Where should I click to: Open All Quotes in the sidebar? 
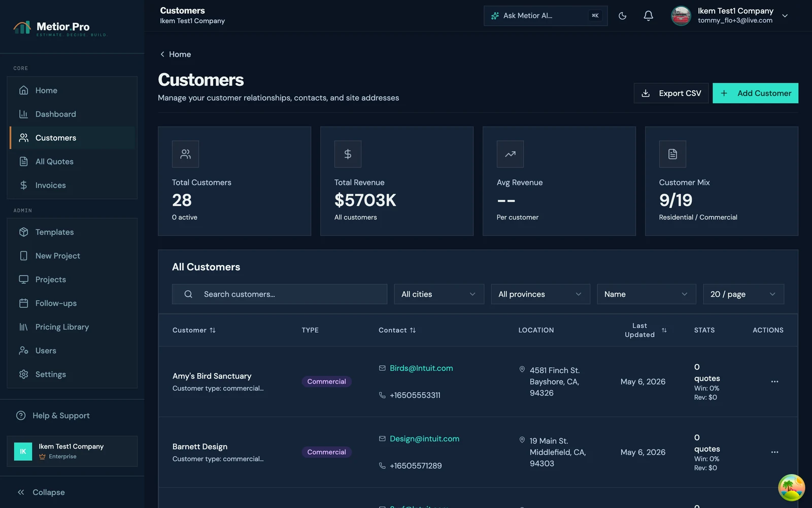[73, 162]
